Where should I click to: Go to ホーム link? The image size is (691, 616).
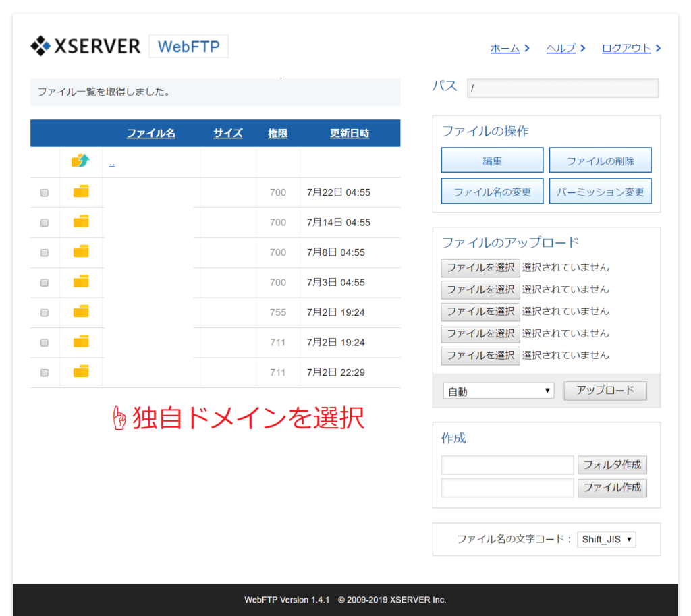(505, 48)
